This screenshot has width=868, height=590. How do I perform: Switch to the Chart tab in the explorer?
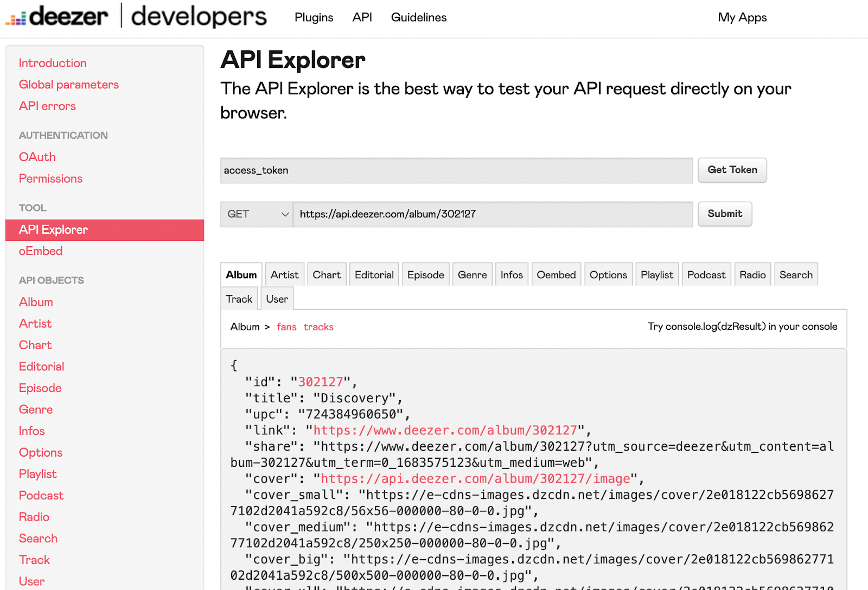tap(327, 275)
